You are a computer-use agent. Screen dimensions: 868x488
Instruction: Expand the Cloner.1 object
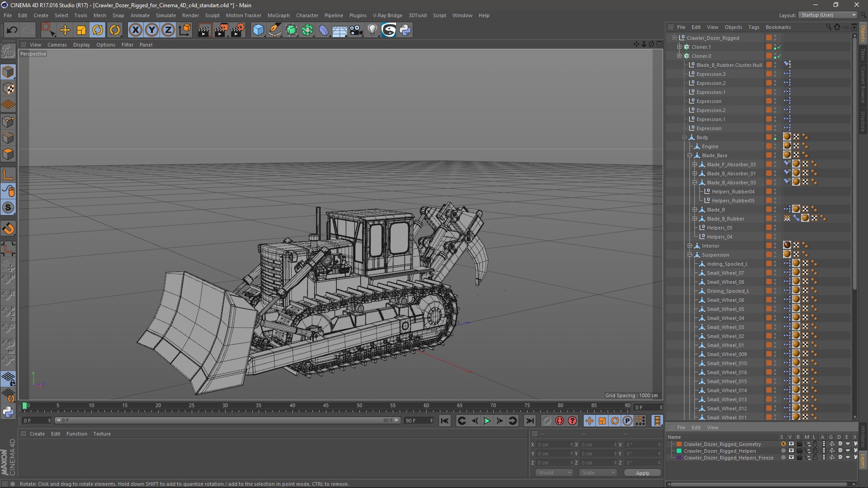tap(679, 47)
